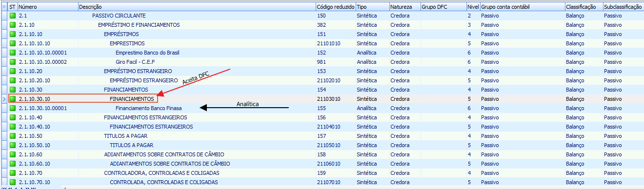Sort by the Descrição column header

point(197,7)
